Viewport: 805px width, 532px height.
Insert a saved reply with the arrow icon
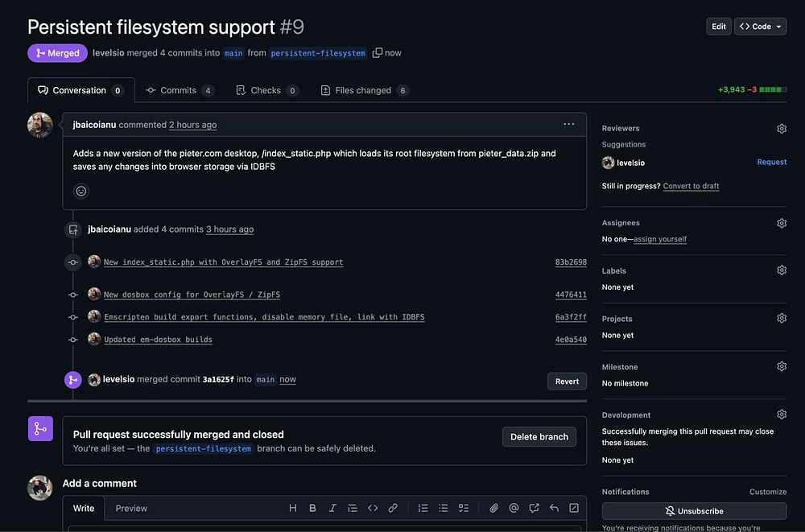click(x=554, y=508)
